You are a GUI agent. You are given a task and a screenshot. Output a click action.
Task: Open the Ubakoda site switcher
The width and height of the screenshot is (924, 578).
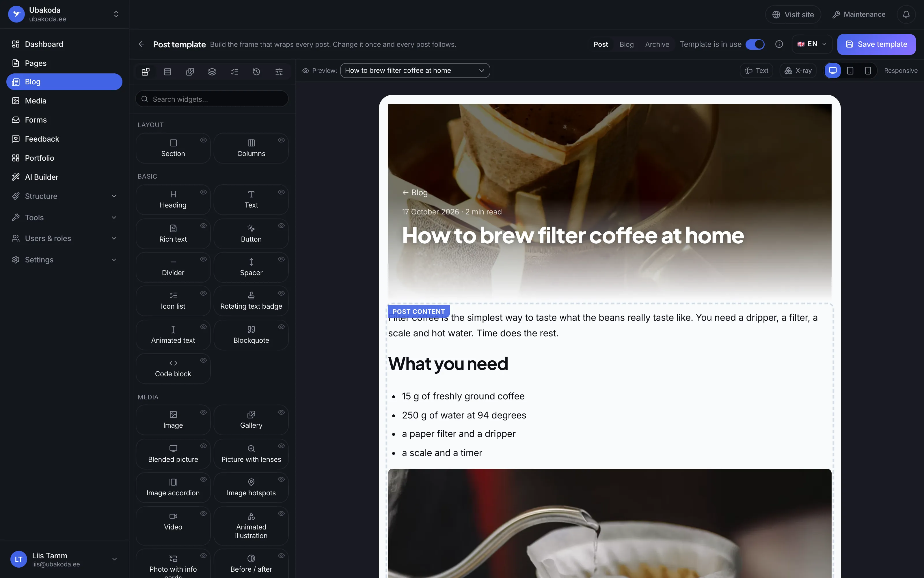pos(64,14)
